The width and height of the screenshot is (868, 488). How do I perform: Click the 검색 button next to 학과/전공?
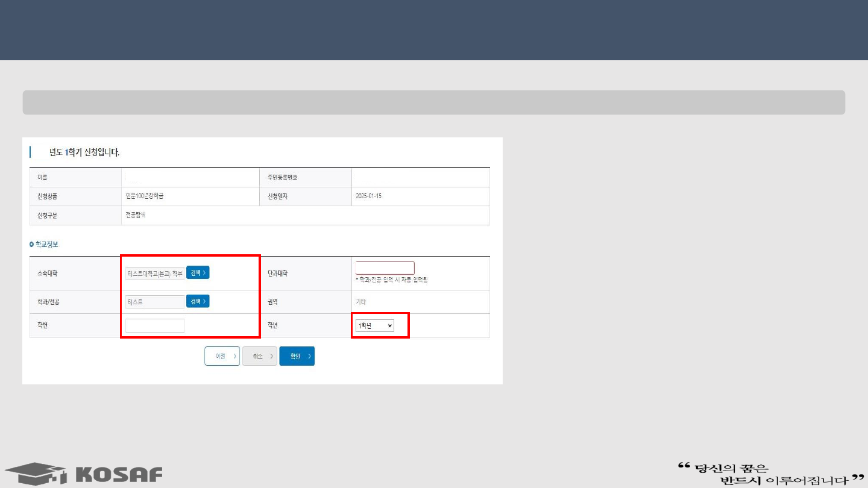tap(198, 301)
